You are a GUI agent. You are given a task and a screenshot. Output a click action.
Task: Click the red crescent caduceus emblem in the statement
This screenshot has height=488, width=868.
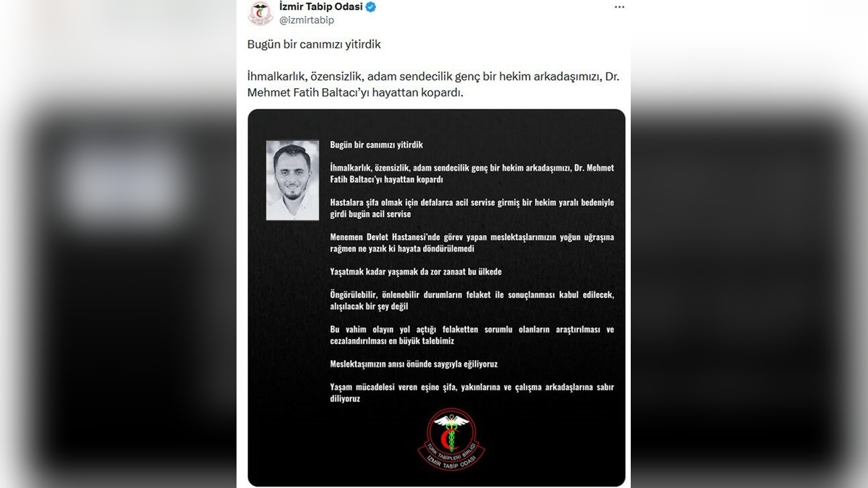451,438
